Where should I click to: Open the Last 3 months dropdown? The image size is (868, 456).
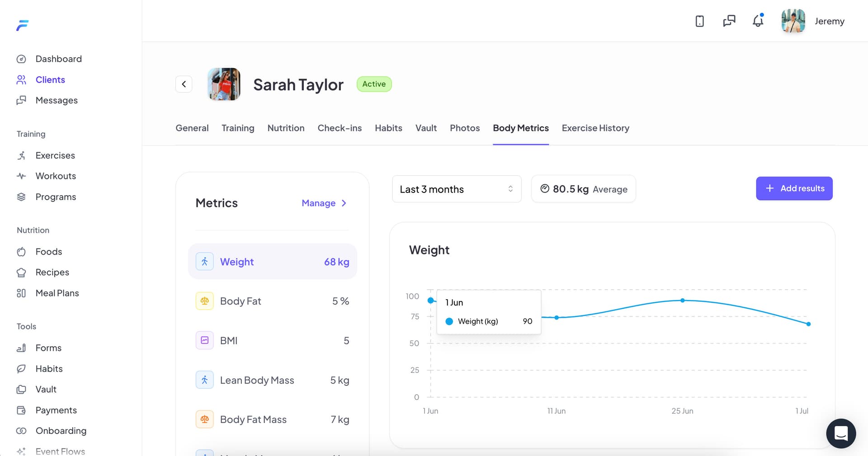(456, 189)
